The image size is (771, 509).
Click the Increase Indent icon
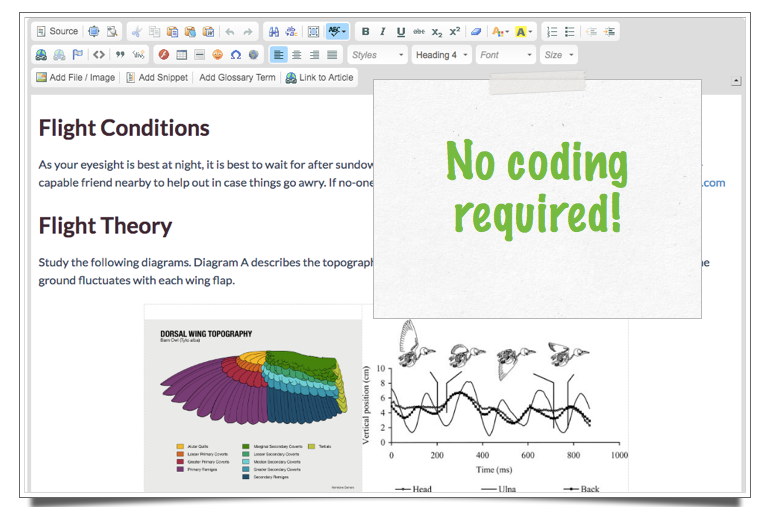pyautogui.click(x=610, y=32)
